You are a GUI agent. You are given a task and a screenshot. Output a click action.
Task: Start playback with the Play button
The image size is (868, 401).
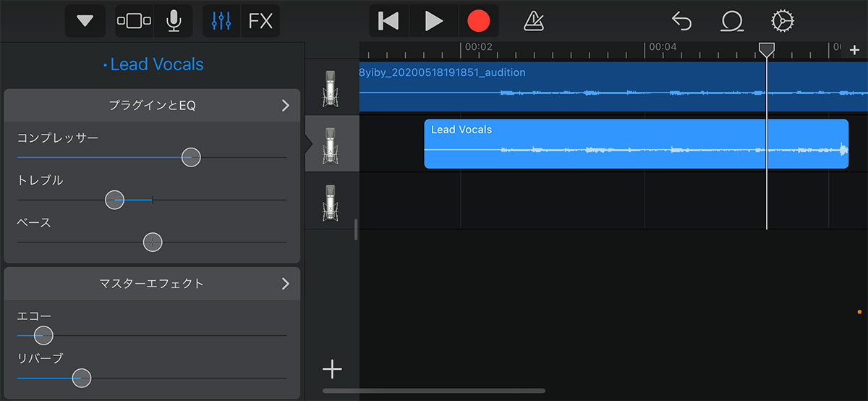point(433,21)
